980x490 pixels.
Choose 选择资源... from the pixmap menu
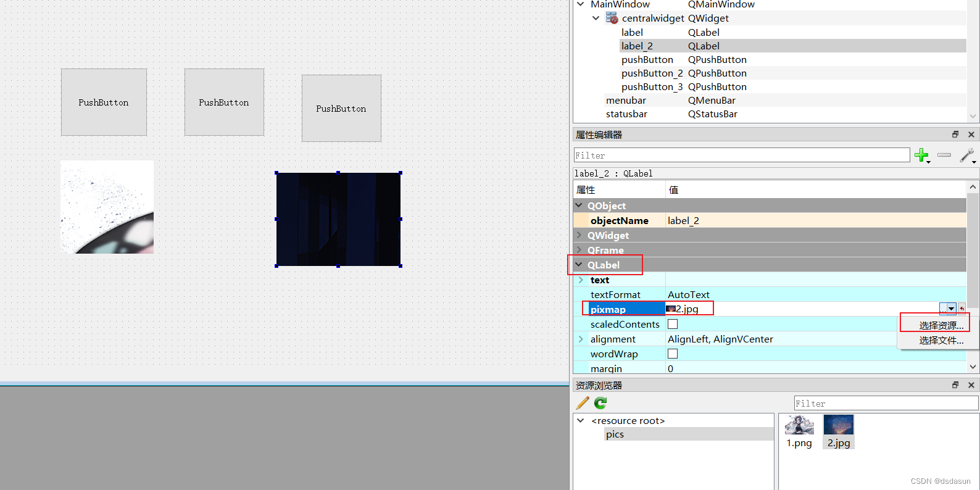click(941, 325)
